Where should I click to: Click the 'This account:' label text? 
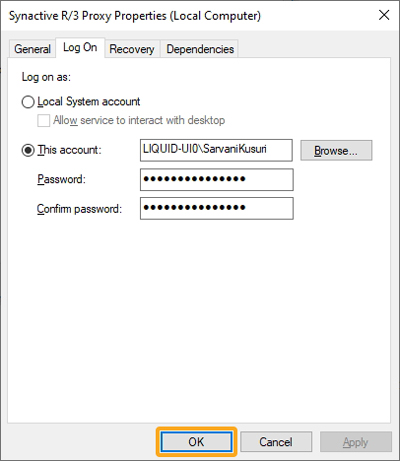click(x=69, y=150)
